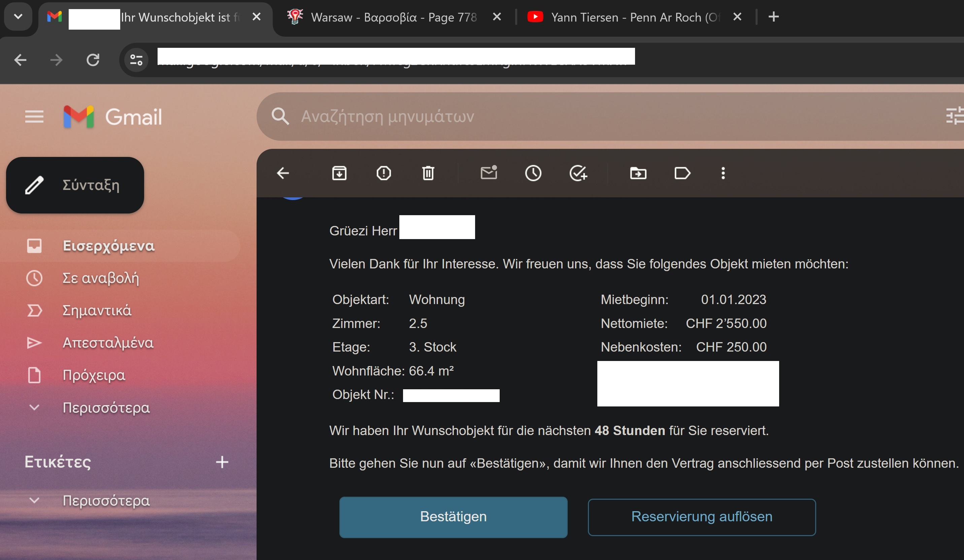Image resolution: width=964 pixels, height=560 pixels.
Task: Toggle Gmail main menu hamburger
Action: coord(34,117)
